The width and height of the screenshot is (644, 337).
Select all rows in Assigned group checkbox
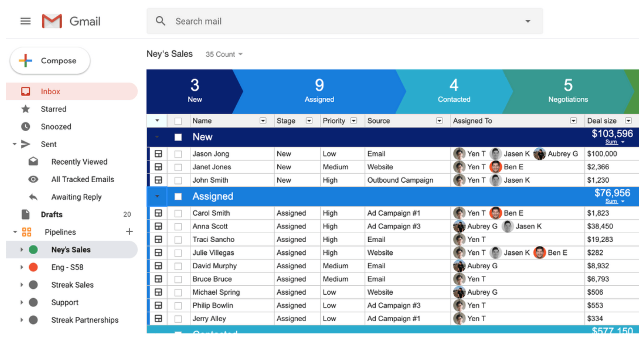[x=178, y=196]
